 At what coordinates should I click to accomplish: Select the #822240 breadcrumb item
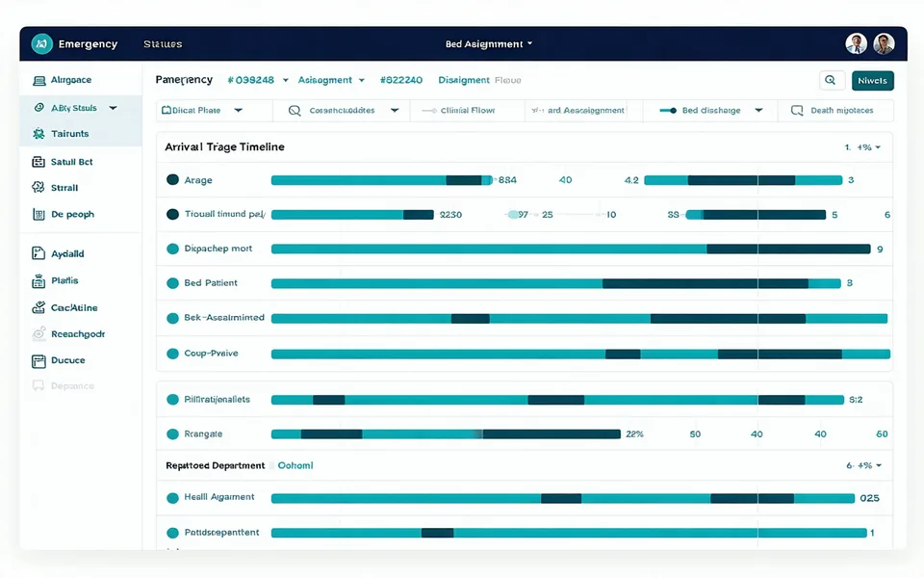(401, 80)
